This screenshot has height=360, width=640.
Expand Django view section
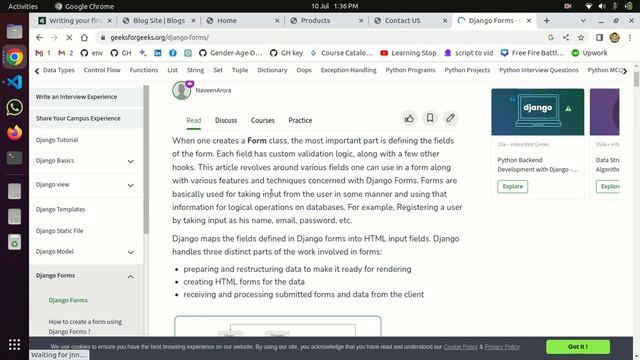pos(131,185)
